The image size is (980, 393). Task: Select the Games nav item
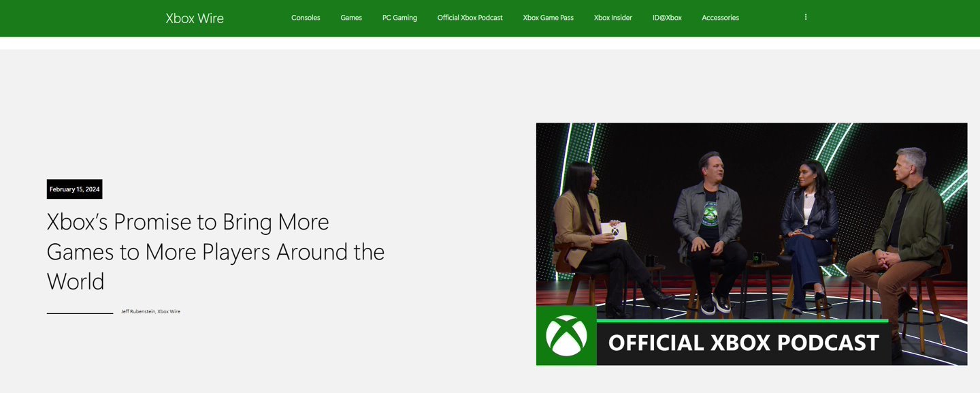point(351,18)
